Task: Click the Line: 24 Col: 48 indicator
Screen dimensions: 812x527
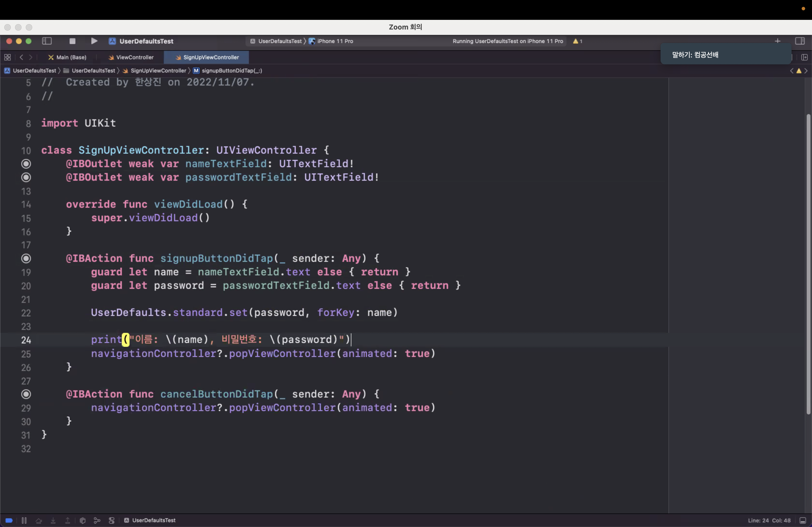Action: 769,520
